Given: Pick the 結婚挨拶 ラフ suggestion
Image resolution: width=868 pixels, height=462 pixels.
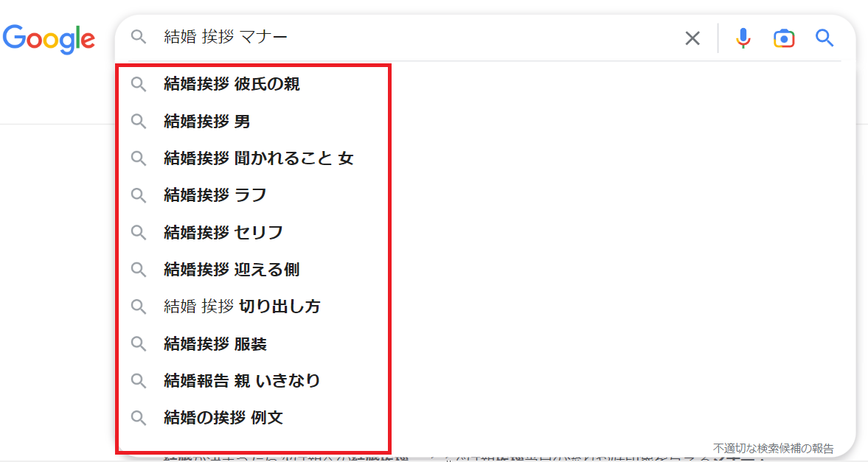Looking at the screenshot, I should (x=215, y=195).
